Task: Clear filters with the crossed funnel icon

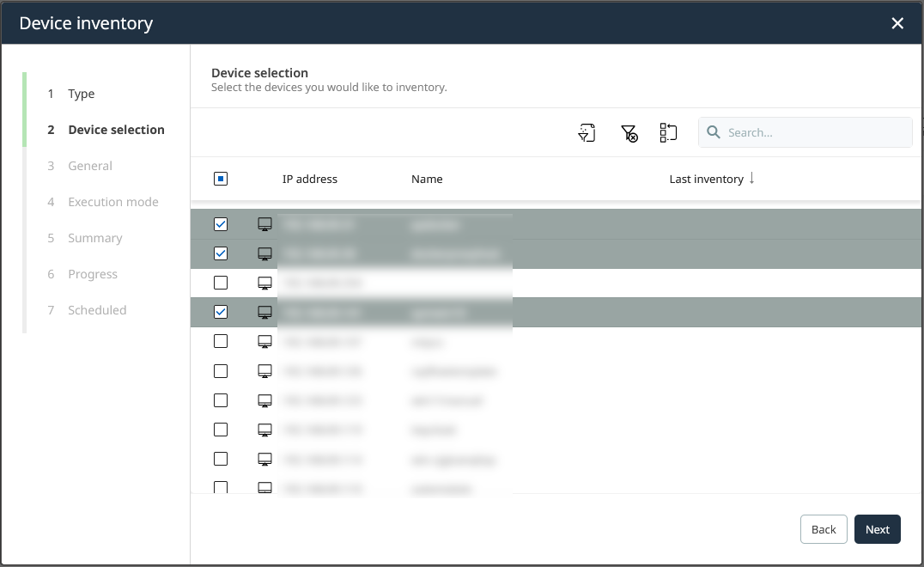Action: point(629,132)
